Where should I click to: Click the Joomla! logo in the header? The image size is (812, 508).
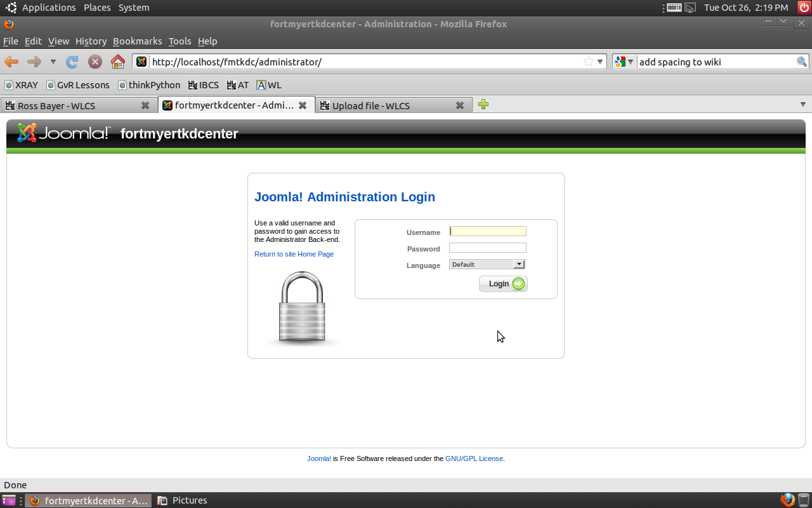63,133
